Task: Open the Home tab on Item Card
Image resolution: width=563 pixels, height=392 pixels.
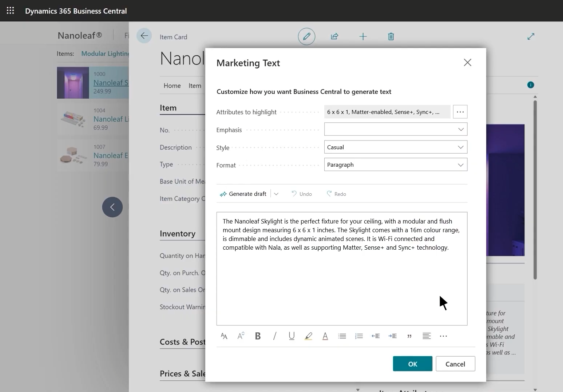Action: [x=172, y=86]
